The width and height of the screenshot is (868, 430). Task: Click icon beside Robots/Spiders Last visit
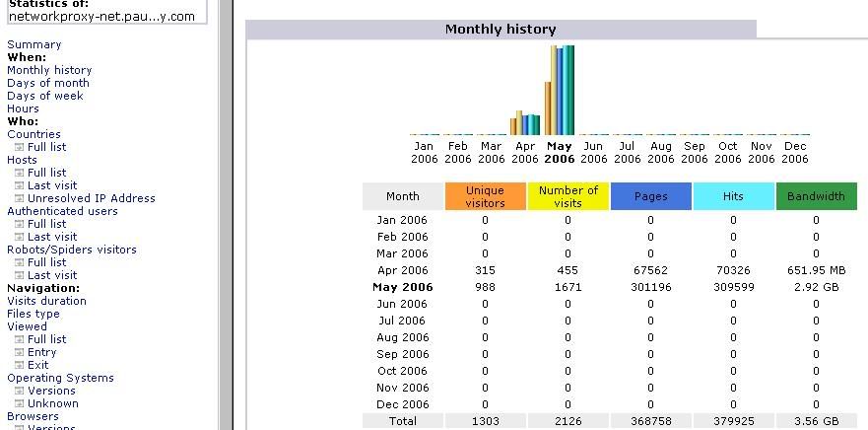(x=19, y=275)
